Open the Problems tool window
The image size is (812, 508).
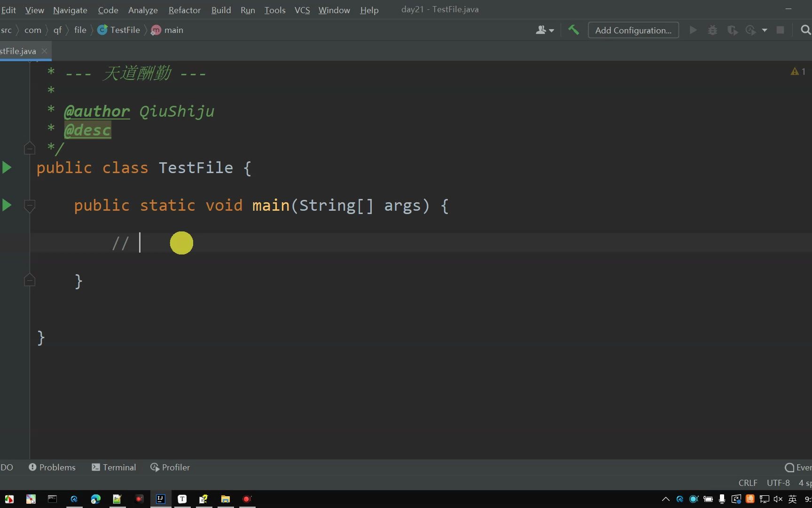coord(52,467)
